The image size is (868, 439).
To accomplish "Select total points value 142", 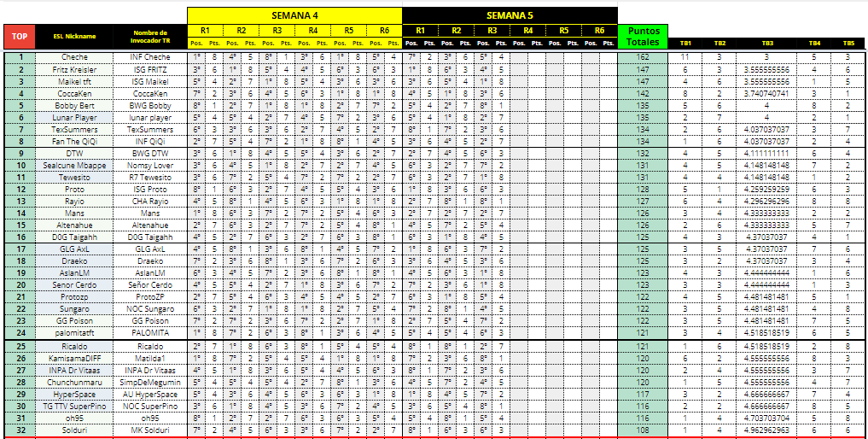I will 643,93.
